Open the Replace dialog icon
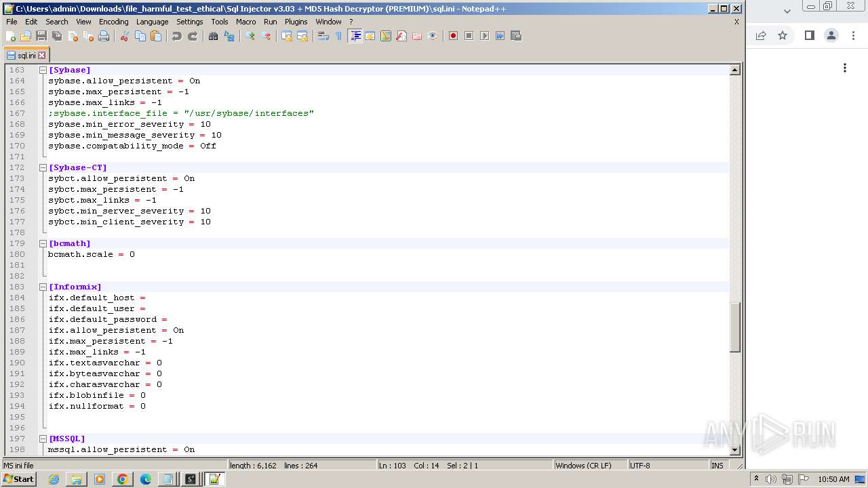This screenshot has width=868, height=488. (x=229, y=36)
